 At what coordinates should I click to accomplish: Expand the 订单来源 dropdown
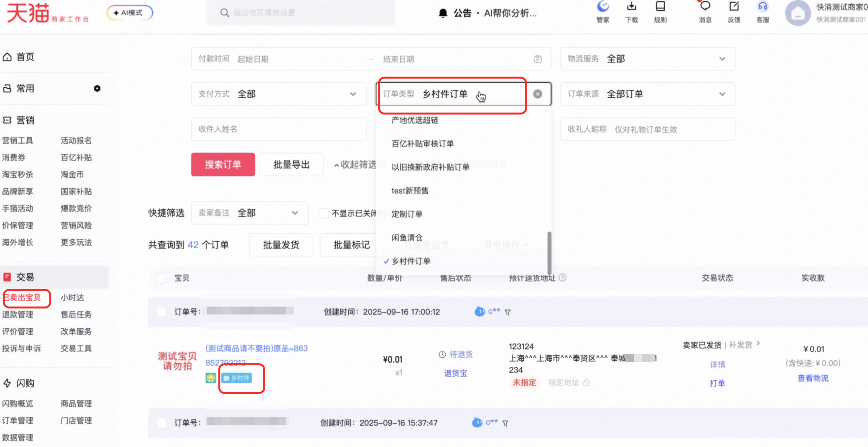[648, 94]
